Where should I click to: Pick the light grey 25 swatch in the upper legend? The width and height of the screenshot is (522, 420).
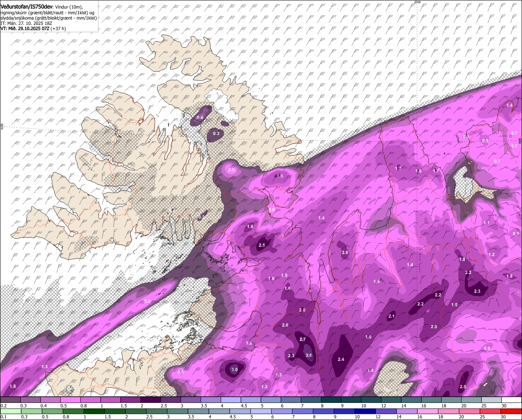pyautogui.click(x=492, y=400)
